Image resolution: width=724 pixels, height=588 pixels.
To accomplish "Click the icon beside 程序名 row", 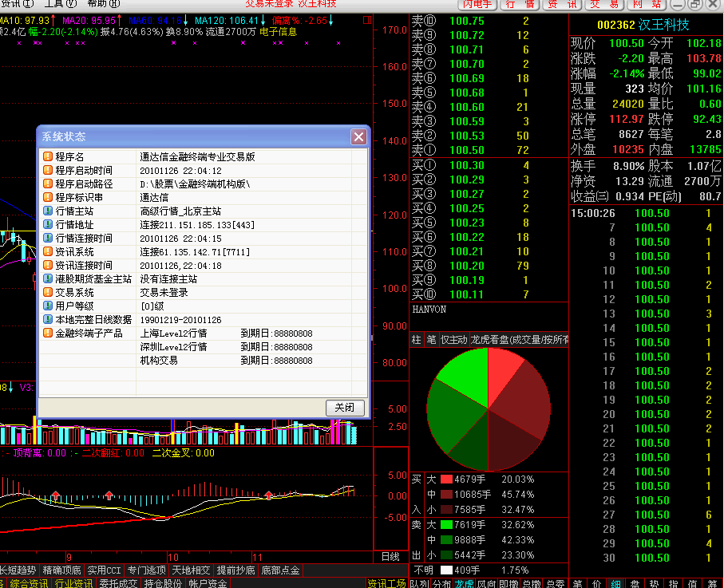I will coord(48,156).
